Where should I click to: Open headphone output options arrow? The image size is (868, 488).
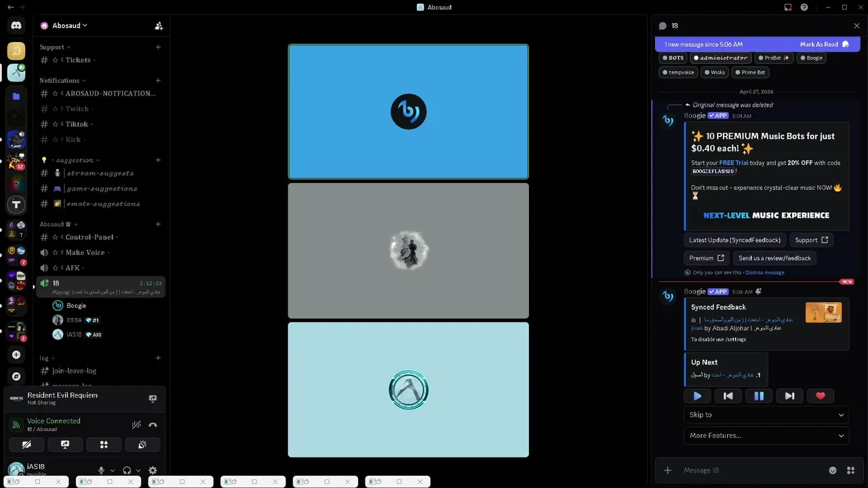tap(138, 470)
